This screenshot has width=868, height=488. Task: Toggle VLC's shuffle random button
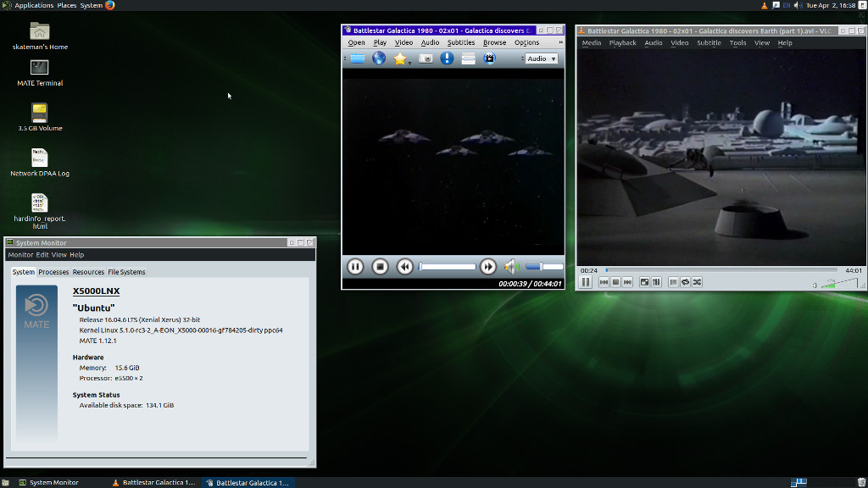coord(697,282)
